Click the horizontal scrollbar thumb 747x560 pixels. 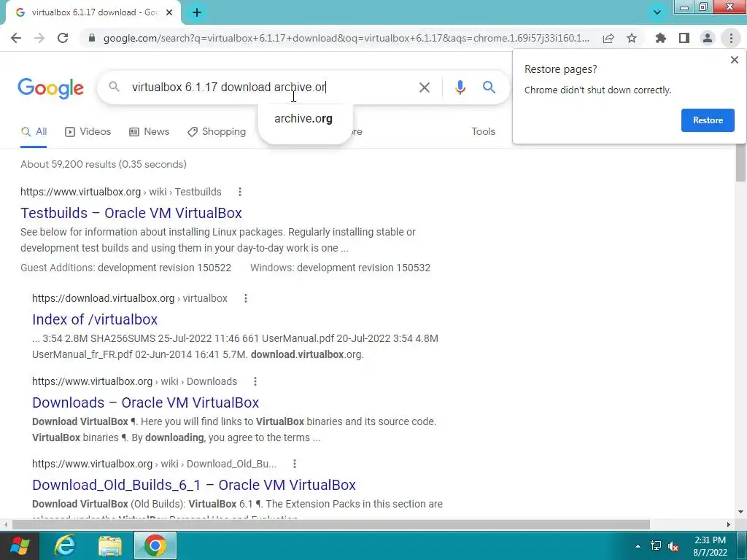pos(330,525)
